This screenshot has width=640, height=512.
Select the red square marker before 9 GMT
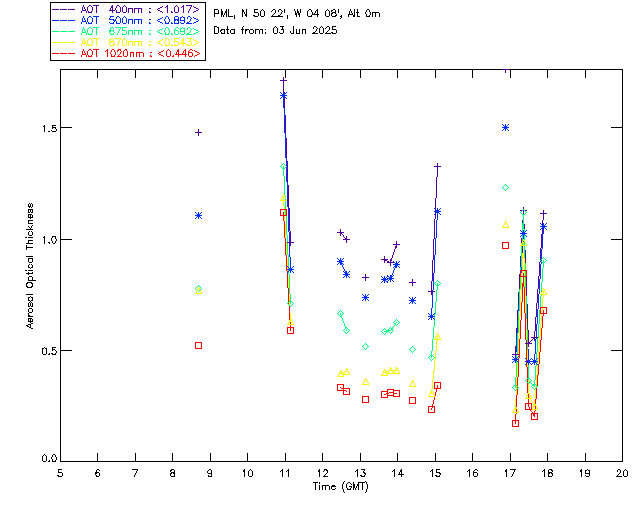[198, 346]
